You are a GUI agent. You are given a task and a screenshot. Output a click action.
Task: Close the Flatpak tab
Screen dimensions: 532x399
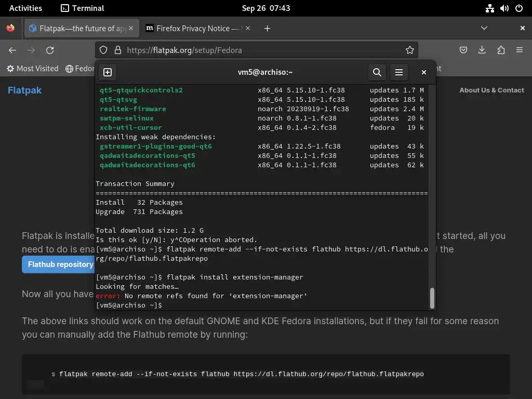pos(131,28)
